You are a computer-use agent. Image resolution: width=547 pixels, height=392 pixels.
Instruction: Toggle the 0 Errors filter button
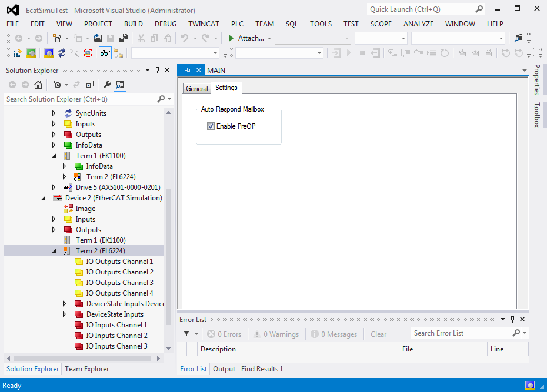pyautogui.click(x=224, y=334)
